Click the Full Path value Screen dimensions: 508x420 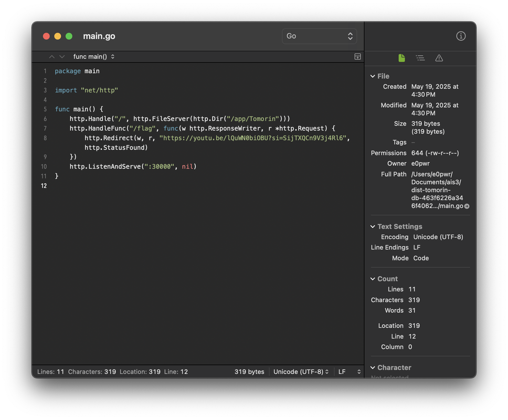click(x=437, y=190)
